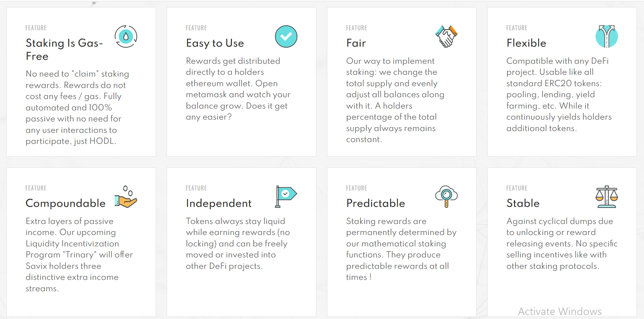Click the FEATURE label above Predictable
Image resolution: width=644 pixels, height=319 pixels.
pyautogui.click(x=356, y=188)
